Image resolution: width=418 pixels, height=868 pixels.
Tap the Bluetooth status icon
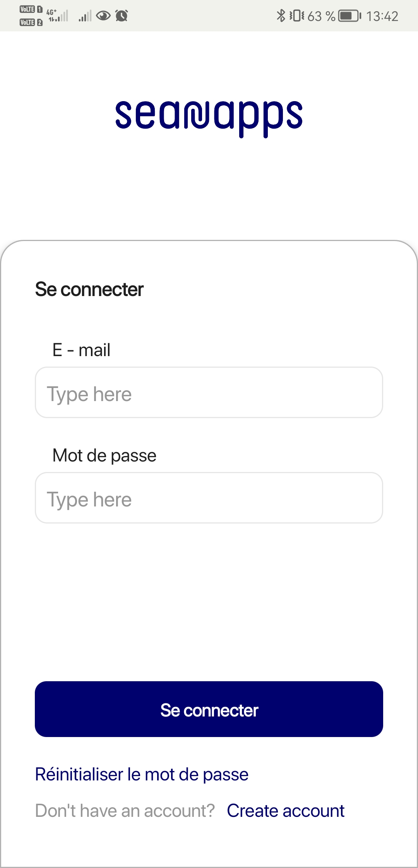pos(281,15)
